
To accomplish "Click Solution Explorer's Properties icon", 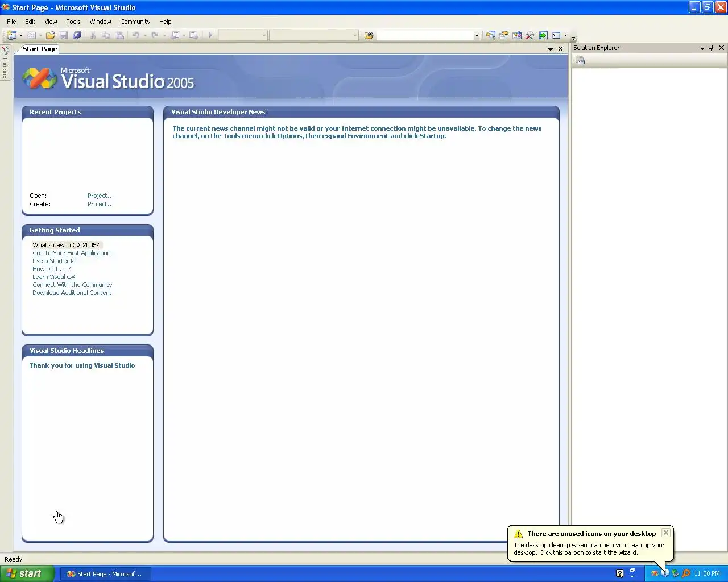I will tap(580, 60).
